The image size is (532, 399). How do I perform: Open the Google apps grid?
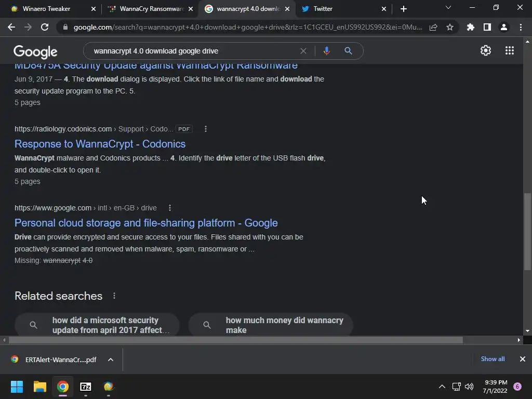coord(510,50)
